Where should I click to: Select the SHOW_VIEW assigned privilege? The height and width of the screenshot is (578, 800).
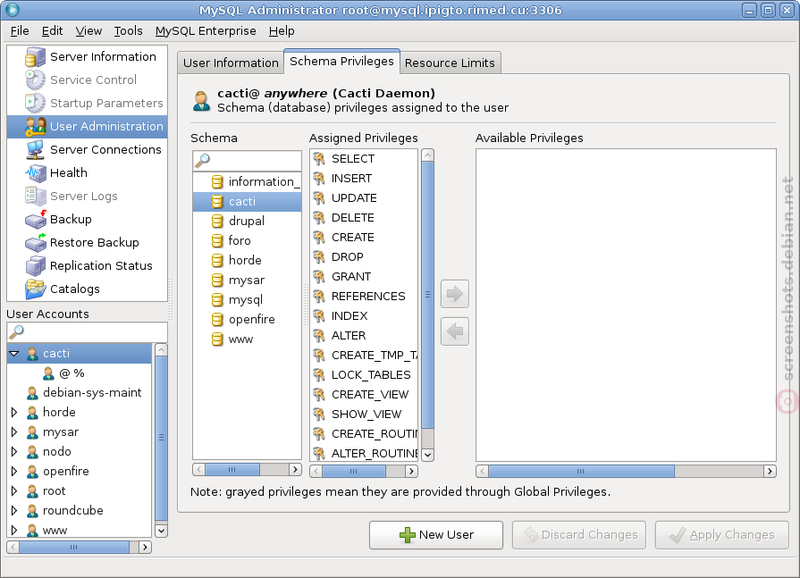coord(366,414)
